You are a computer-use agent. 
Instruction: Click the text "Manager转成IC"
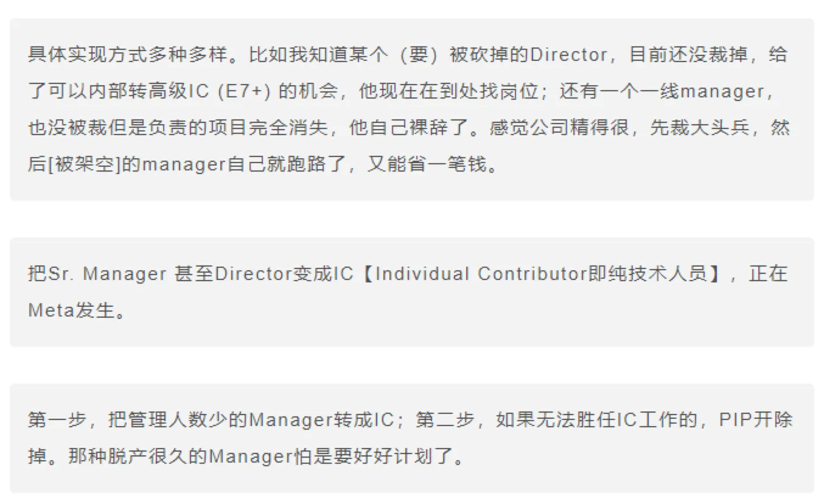pyautogui.click(x=323, y=420)
